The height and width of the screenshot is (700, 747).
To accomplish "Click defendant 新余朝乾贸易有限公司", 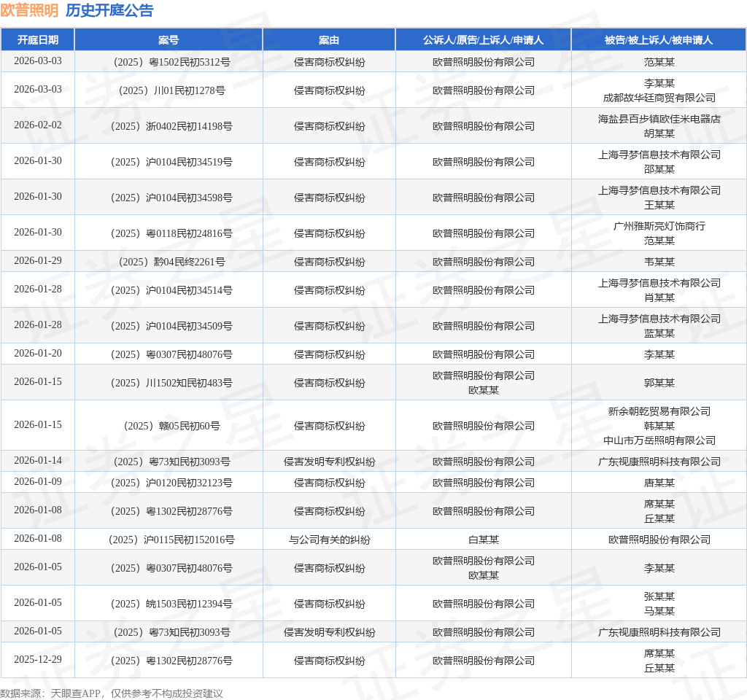I will click(x=659, y=411).
